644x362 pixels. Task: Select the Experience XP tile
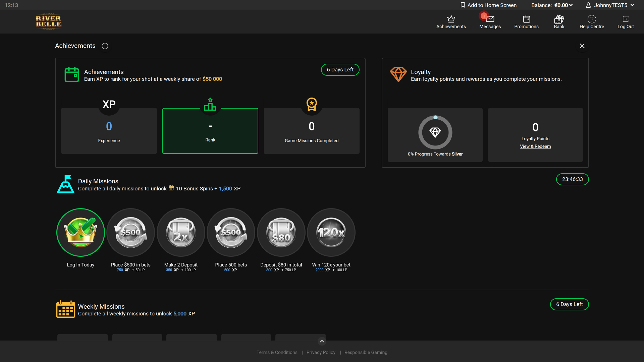(x=109, y=131)
